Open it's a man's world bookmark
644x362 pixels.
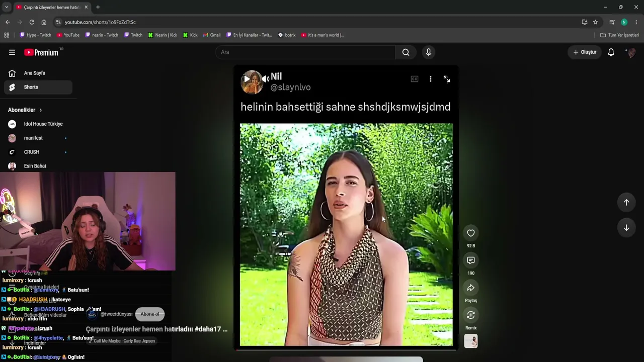(x=323, y=35)
